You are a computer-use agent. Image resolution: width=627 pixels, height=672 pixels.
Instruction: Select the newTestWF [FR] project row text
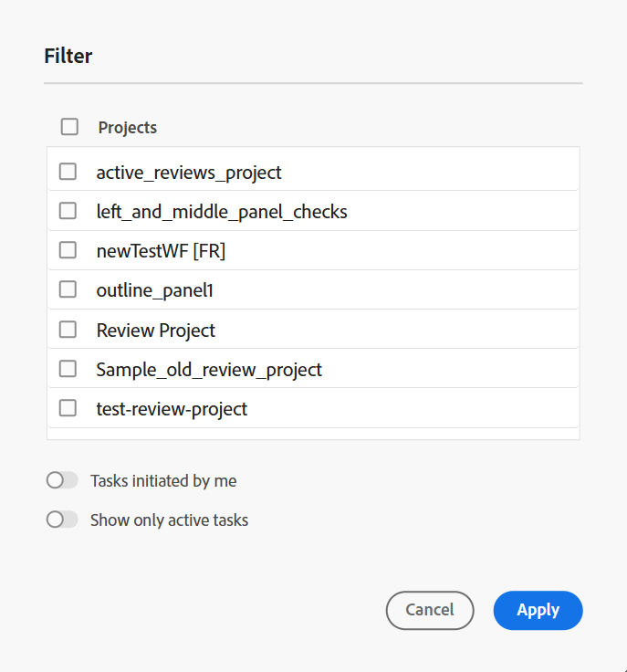(161, 251)
